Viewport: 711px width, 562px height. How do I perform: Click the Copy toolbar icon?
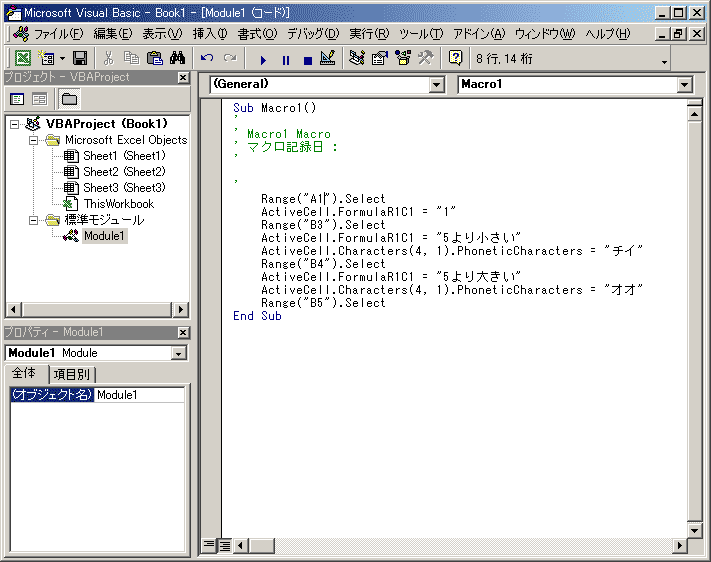(x=131, y=58)
